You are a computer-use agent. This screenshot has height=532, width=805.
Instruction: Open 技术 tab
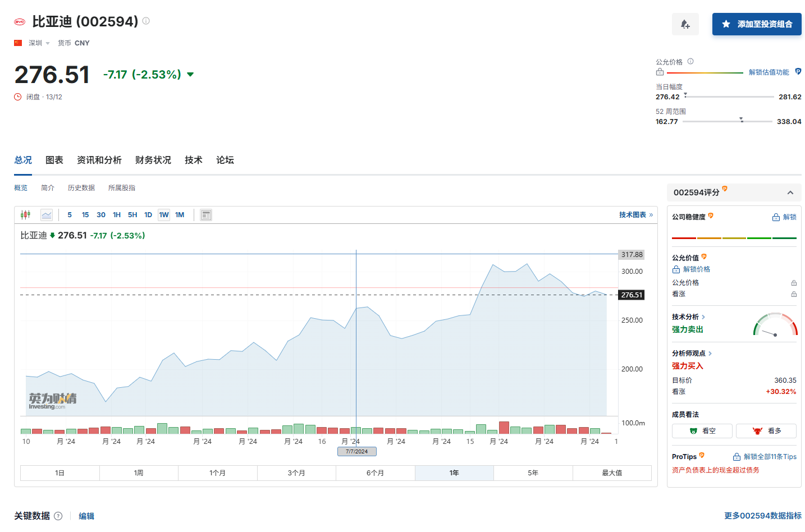194,160
